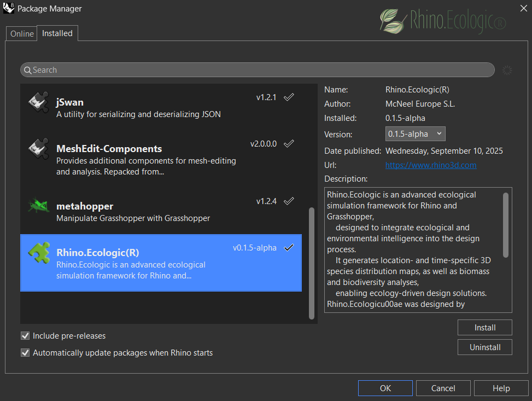
Task: Click the description text box
Action: (x=418, y=250)
